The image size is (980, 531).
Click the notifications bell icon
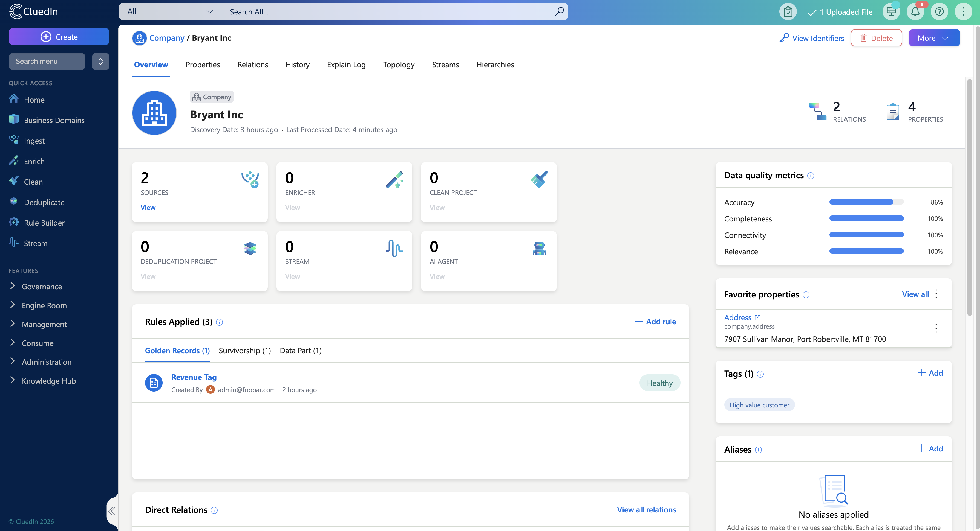[915, 12]
